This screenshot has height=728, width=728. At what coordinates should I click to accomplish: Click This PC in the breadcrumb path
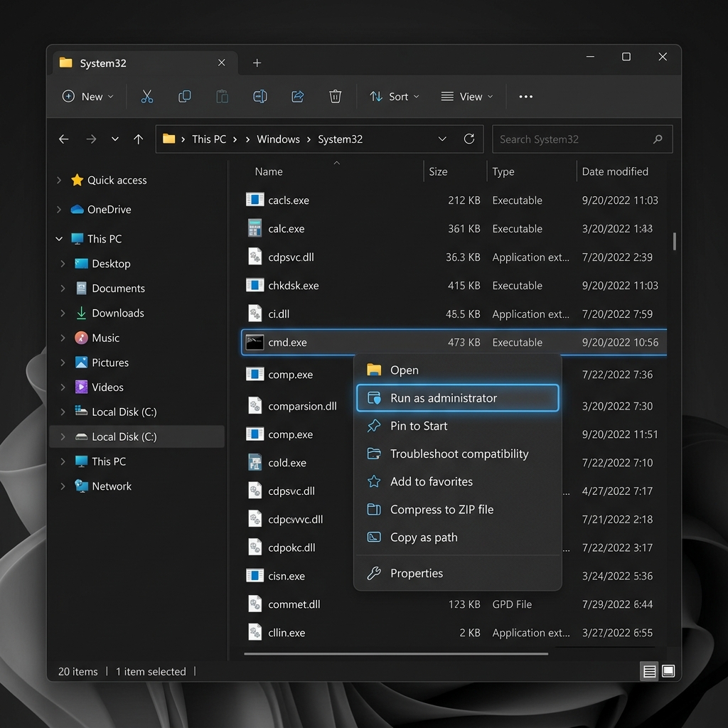click(209, 139)
